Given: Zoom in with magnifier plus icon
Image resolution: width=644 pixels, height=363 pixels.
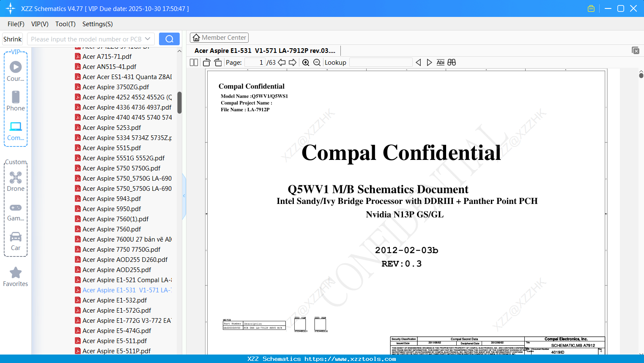Looking at the screenshot, I should pyautogui.click(x=306, y=62).
